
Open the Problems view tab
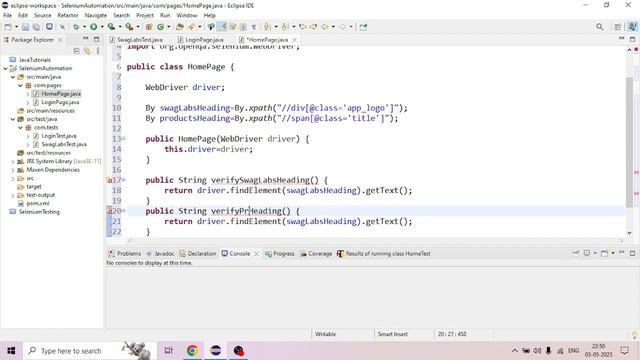(124, 253)
